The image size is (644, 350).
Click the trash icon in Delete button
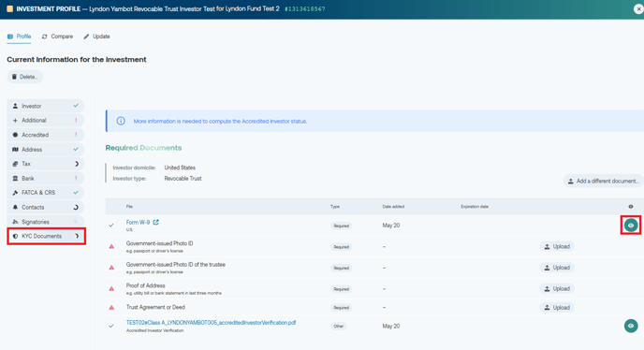click(14, 77)
